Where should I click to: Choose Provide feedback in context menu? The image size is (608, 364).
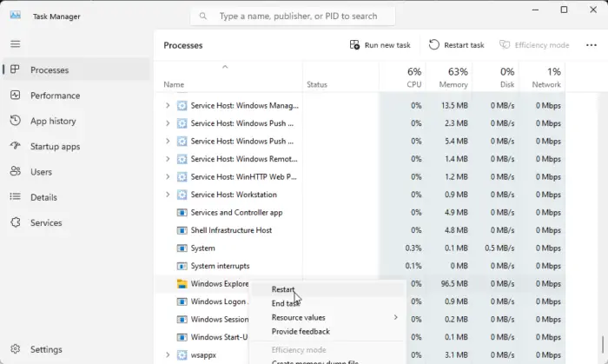[327, 332]
